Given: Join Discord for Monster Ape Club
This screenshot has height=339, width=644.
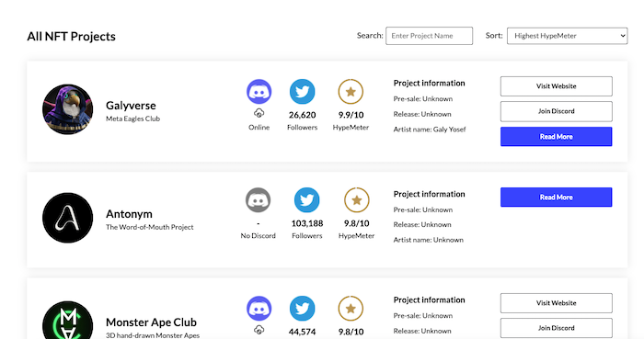Looking at the screenshot, I should pos(556,328).
